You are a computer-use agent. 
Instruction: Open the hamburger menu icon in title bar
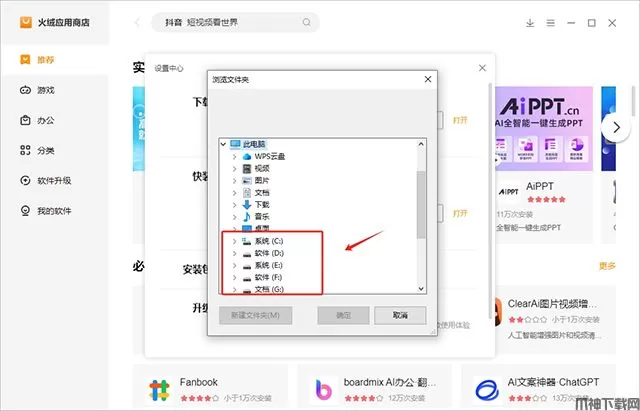551,23
